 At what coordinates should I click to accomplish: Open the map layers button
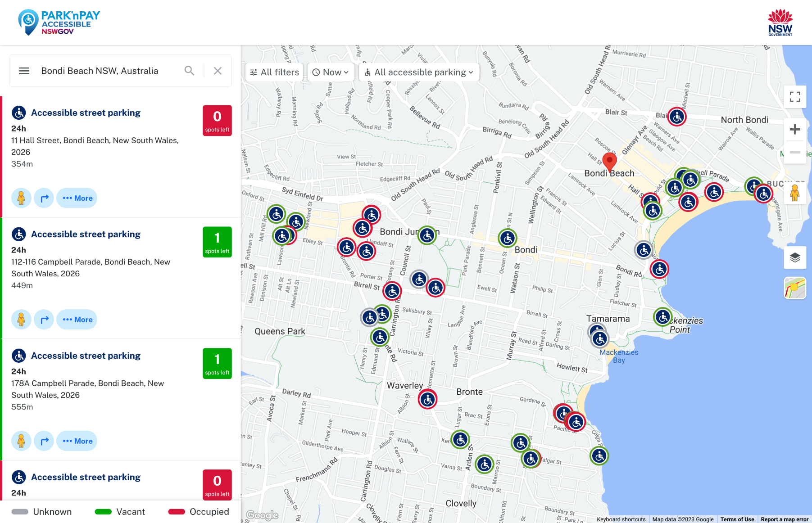coord(795,257)
